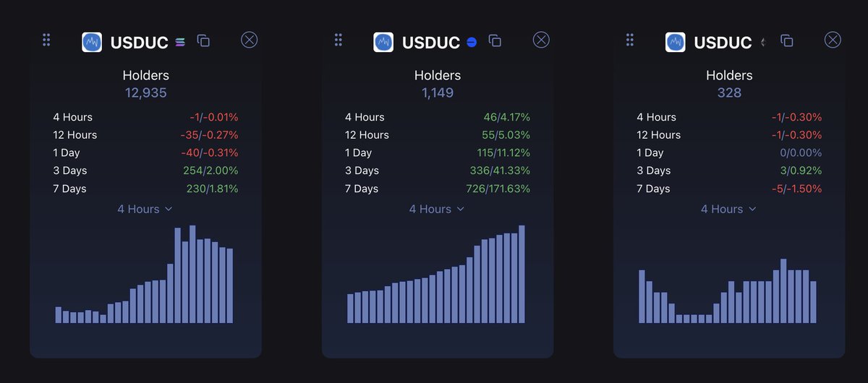
Task: Click the blue Base chain icon beside USDUC
Action: click(x=472, y=42)
